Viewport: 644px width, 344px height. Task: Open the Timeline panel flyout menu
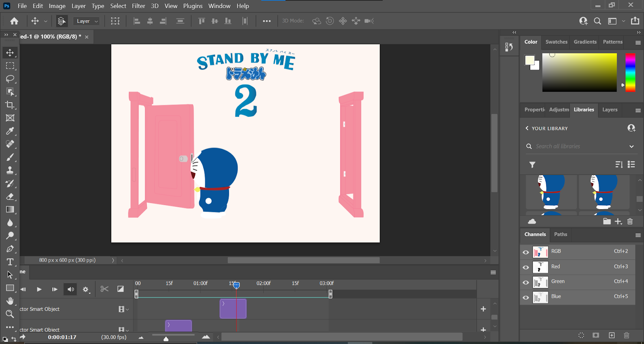[x=493, y=272]
